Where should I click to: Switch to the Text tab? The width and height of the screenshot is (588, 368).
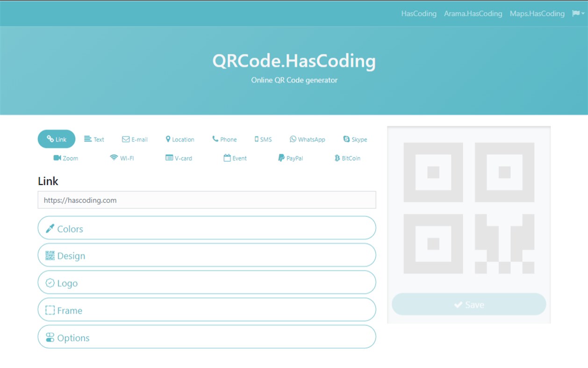[94, 139]
